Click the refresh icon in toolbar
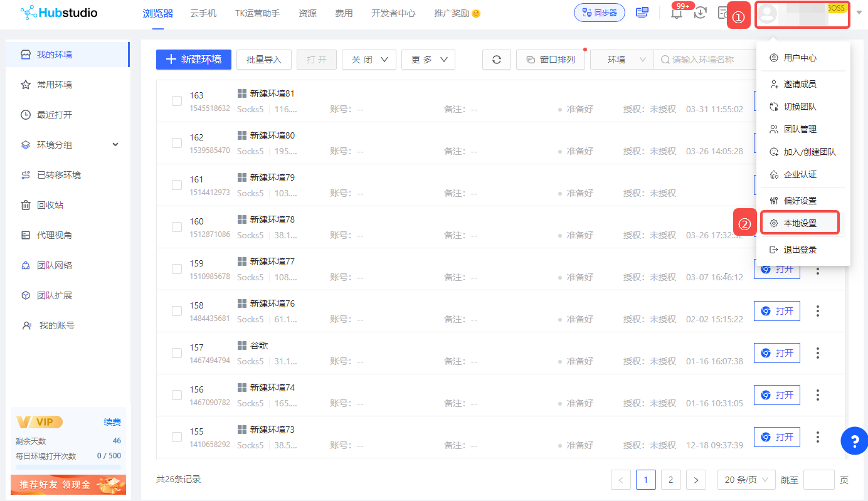The image size is (868, 501). point(497,60)
